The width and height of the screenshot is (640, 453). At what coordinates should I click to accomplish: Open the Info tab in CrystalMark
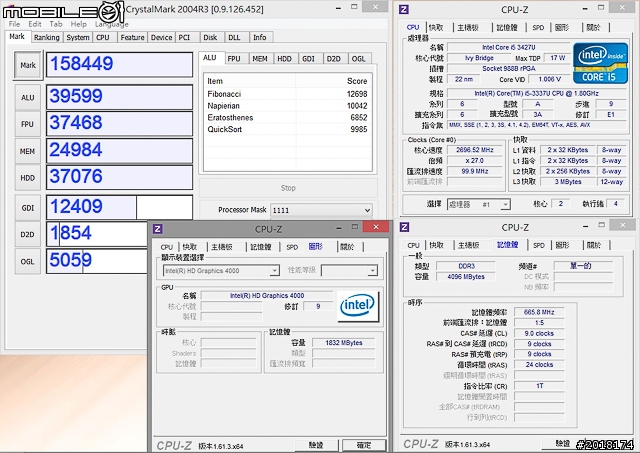point(260,38)
